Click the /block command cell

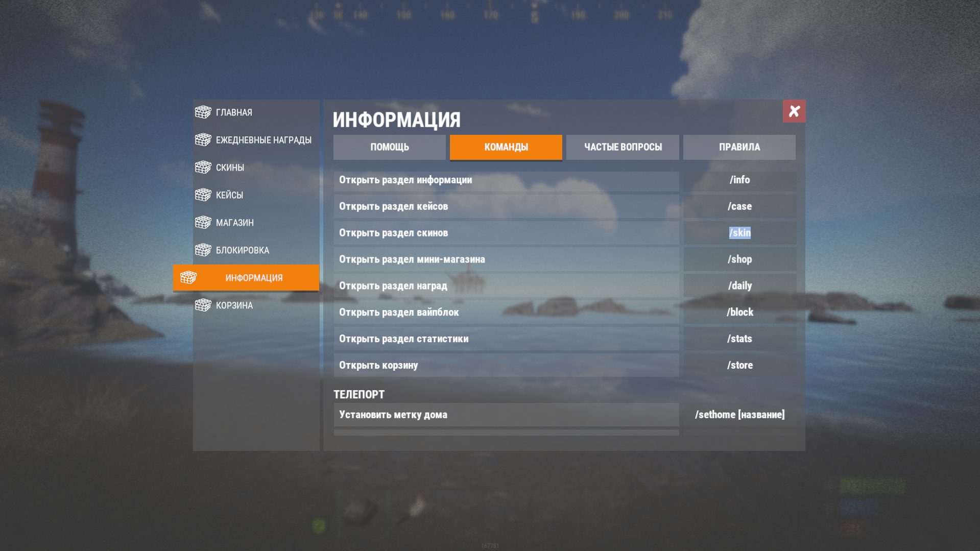click(x=739, y=313)
